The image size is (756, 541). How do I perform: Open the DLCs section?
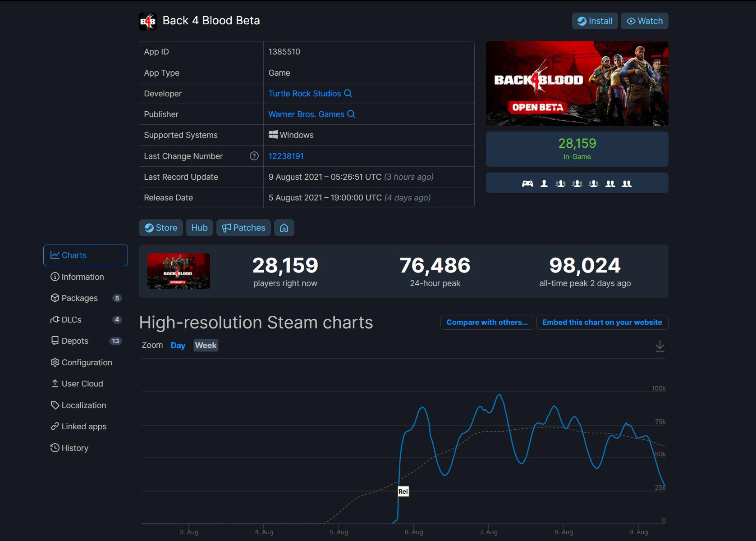(86, 320)
